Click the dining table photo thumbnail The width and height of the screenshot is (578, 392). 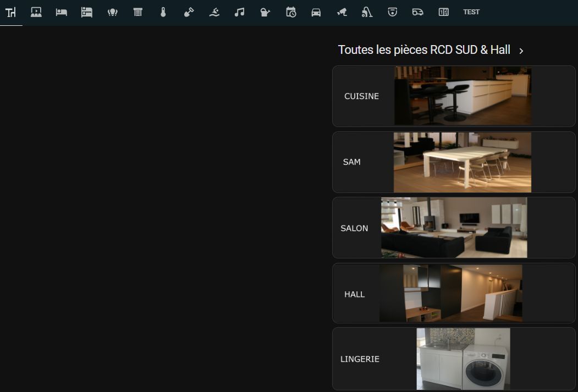463,163
